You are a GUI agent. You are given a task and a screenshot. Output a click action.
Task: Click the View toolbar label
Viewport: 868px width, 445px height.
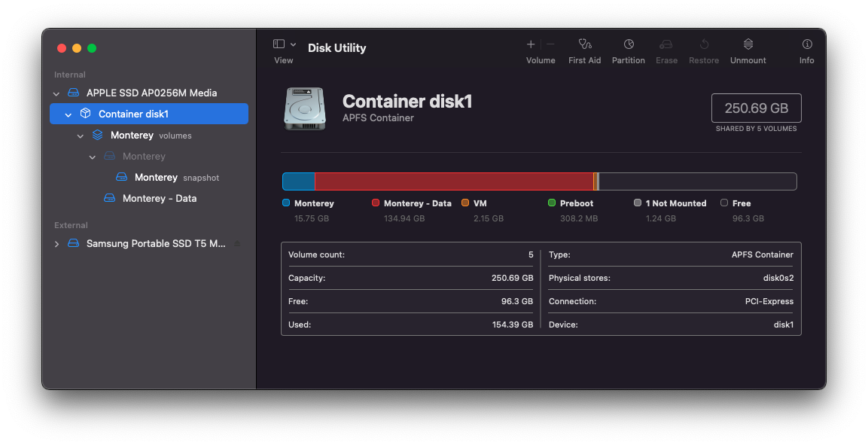[x=283, y=60]
